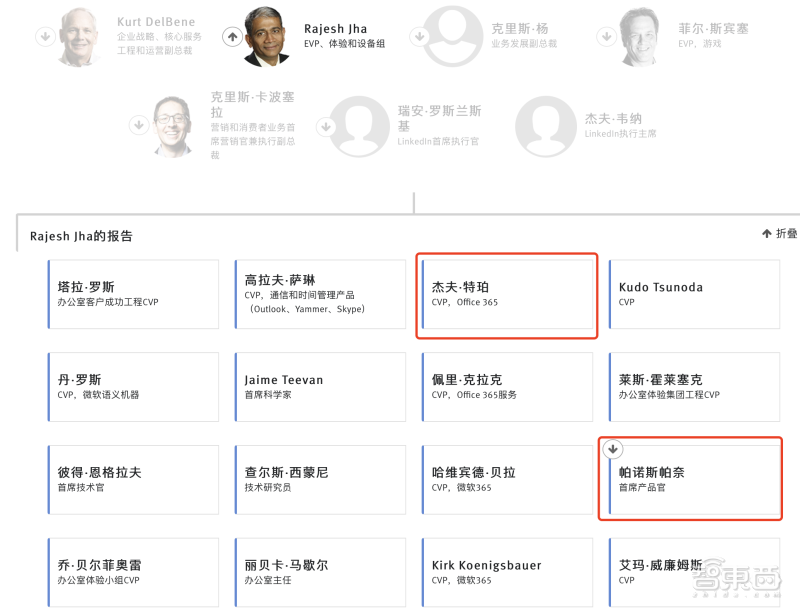This screenshot has width=800, height=615.
Task: Open Rajesh Jha's profile photo
Action: coord(266,37)
